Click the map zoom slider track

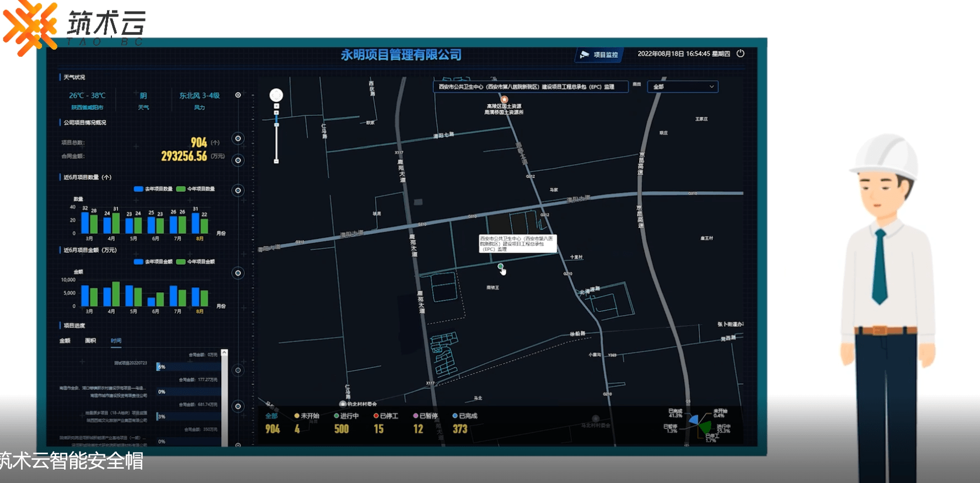(x=276, y=138)
